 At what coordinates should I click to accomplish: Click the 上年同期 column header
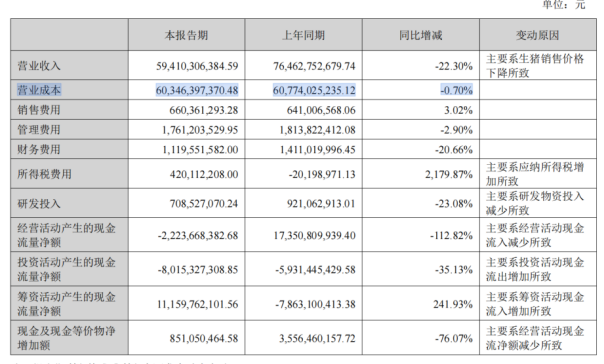304,35
